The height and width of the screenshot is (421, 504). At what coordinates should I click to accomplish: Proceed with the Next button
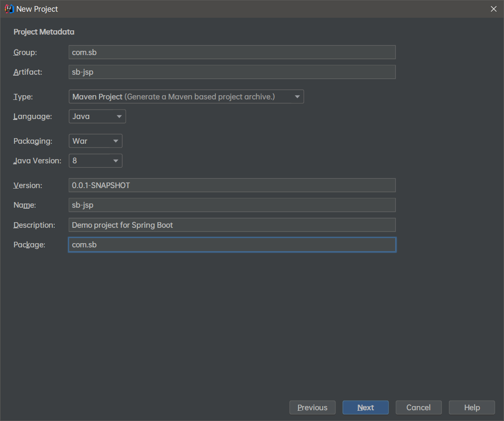tap(365, 407)
